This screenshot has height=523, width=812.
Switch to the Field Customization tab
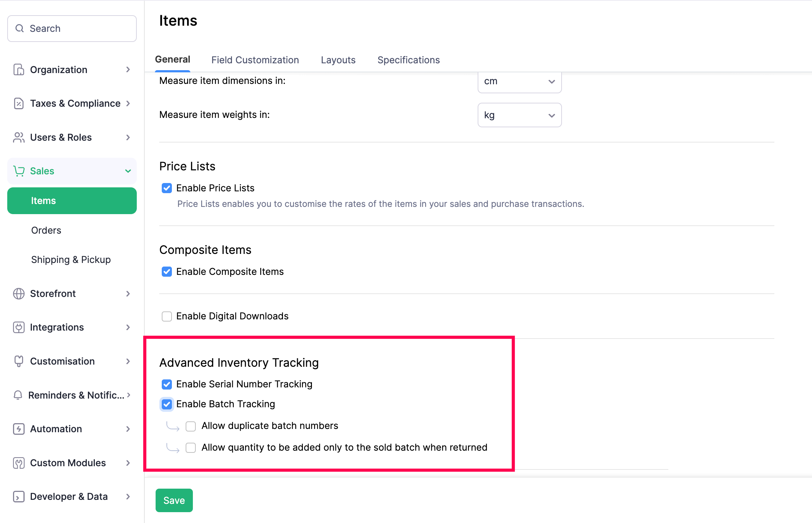[255, 60]
